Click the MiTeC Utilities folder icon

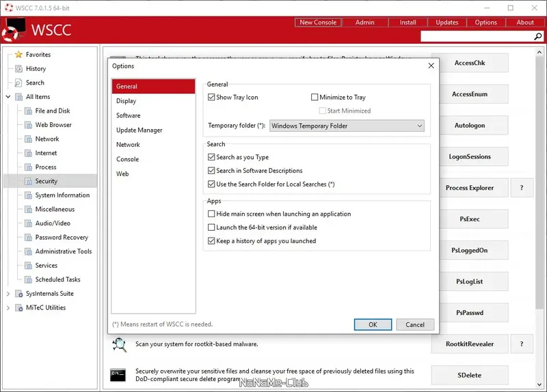[19, 308]
